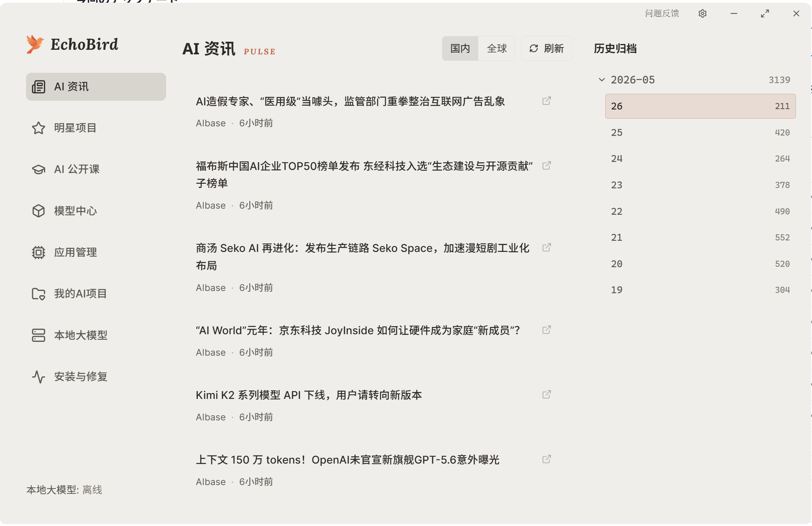Open headline 福布斯中国AI企业TOP50榜单发布
Viewport: 812px width, 526px height.
[x=364, y=175]
